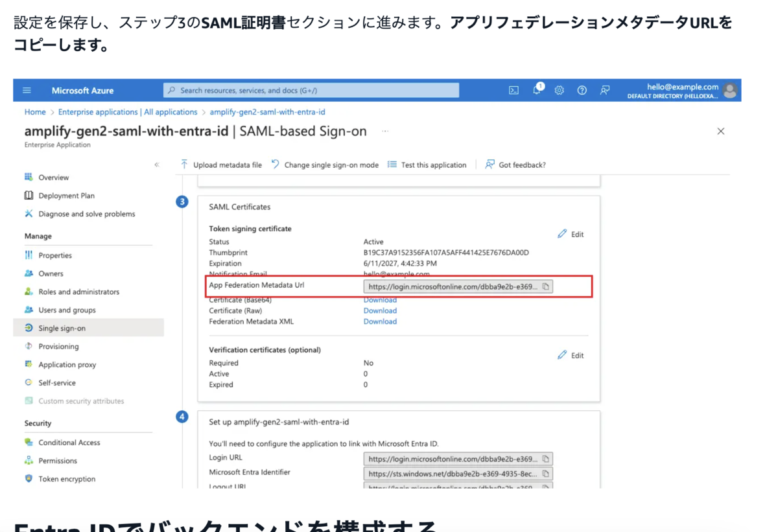
Task: Open the ellipsis more options next to title
Action: [385, 131]
